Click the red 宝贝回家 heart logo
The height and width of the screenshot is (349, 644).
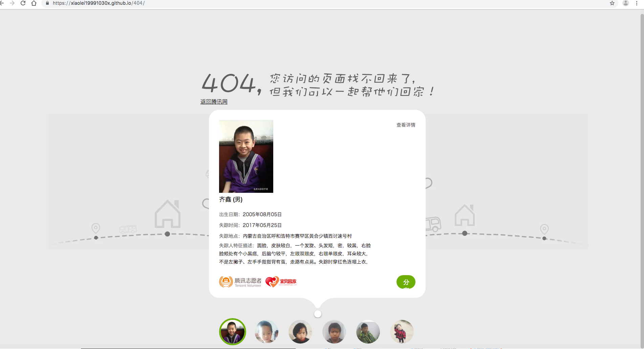(281, 282)
